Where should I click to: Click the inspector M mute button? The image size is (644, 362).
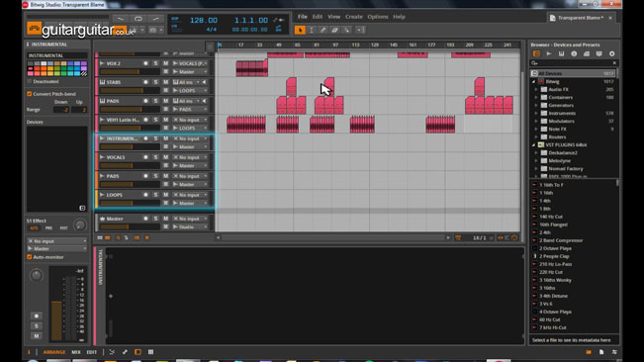(37, 336)
